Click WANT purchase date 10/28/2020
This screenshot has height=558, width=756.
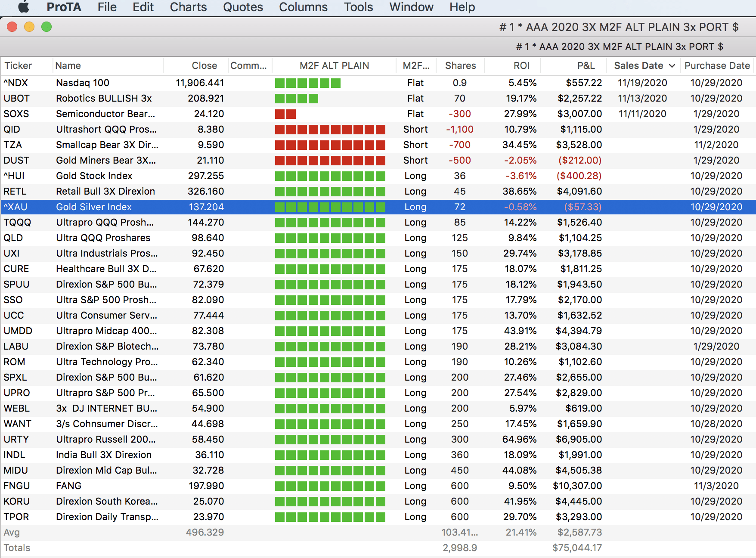click(716, 424)
